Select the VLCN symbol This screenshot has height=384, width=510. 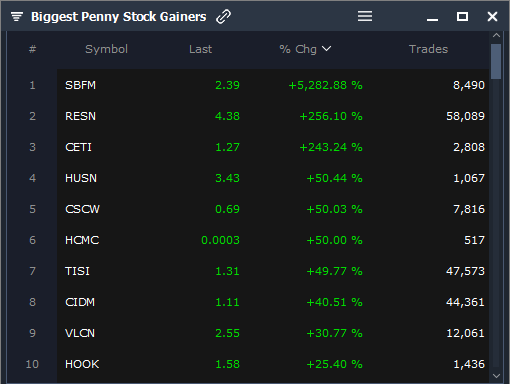[80, 333]
